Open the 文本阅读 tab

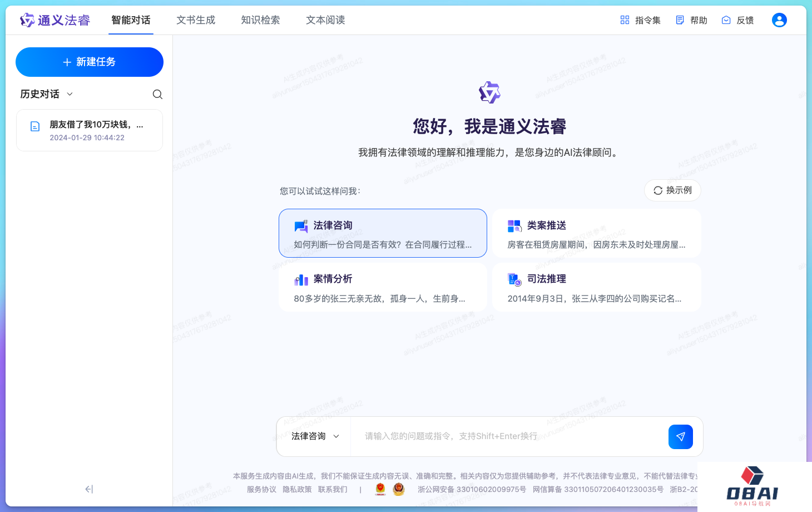point(325,20)
